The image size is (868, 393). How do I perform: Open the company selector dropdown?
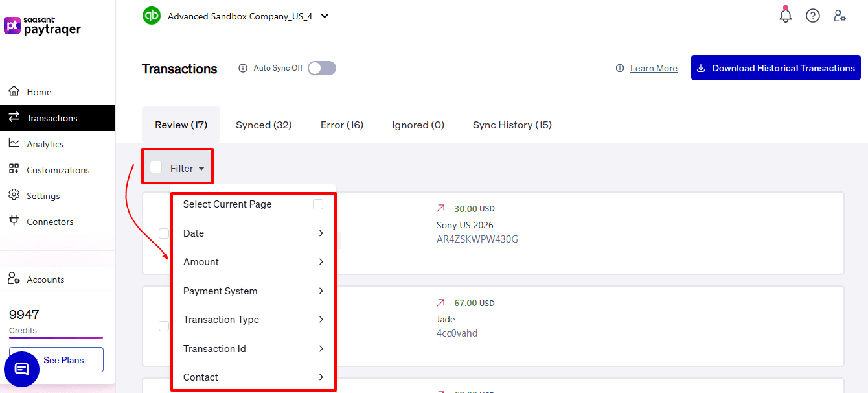(325, 16)
